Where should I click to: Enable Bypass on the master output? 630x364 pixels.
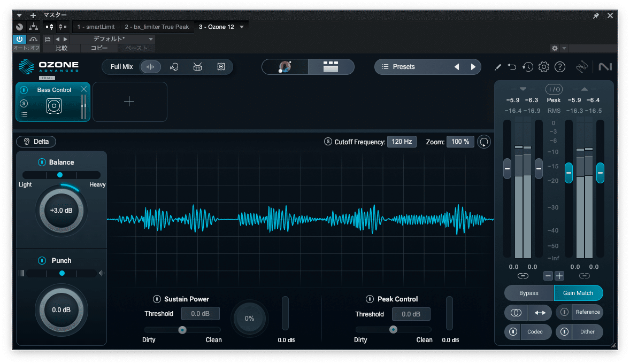(x=528, y=293)
